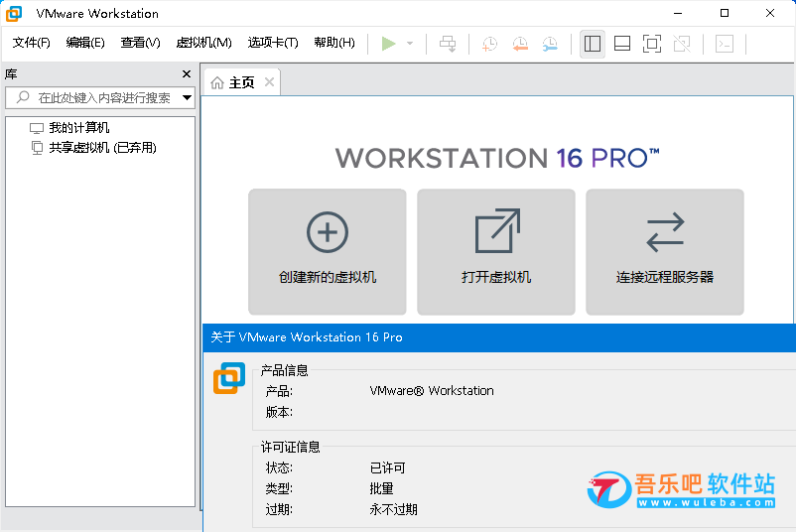Close the 库 library panel
This screenshot has width=796, height=532.
[x=187, y=74]
